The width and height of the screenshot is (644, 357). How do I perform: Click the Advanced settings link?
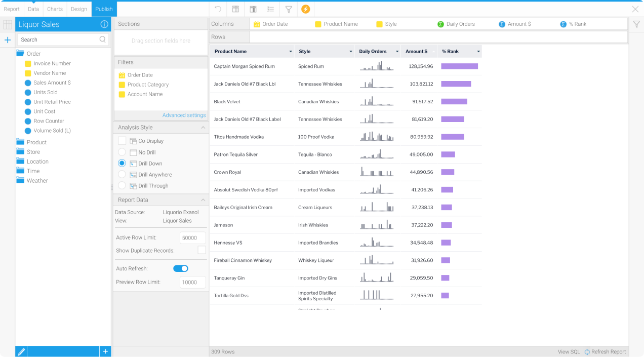point(184,115)
